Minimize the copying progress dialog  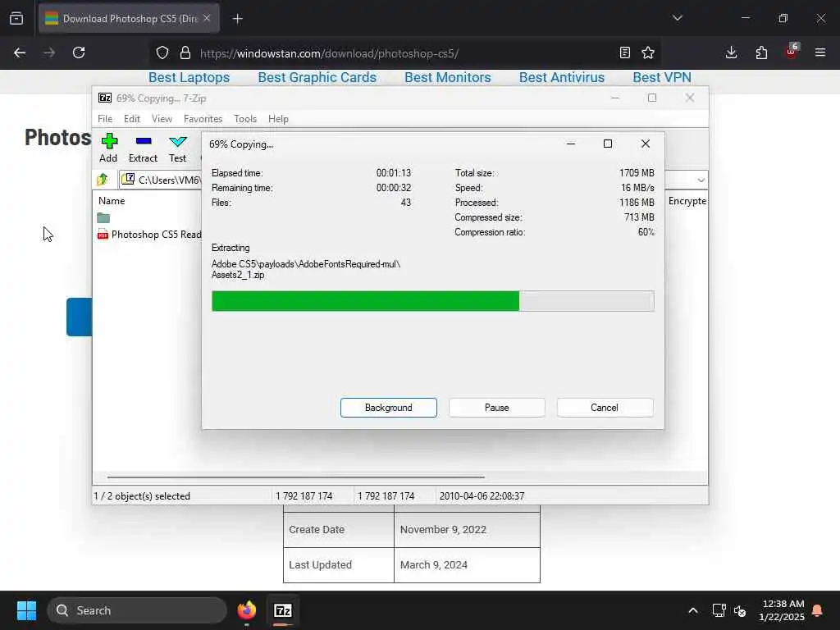(571, 144)
